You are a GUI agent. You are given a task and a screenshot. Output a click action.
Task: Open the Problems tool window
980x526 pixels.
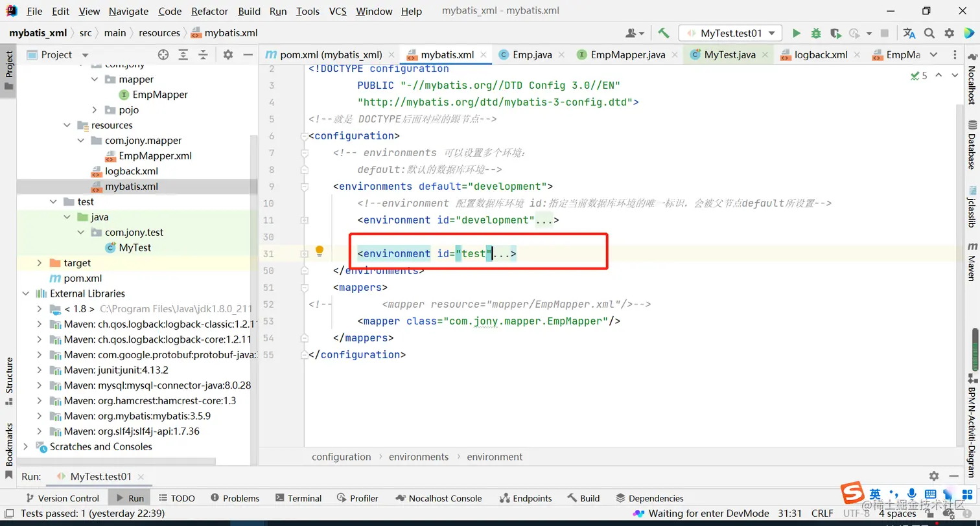coord(235,498)
